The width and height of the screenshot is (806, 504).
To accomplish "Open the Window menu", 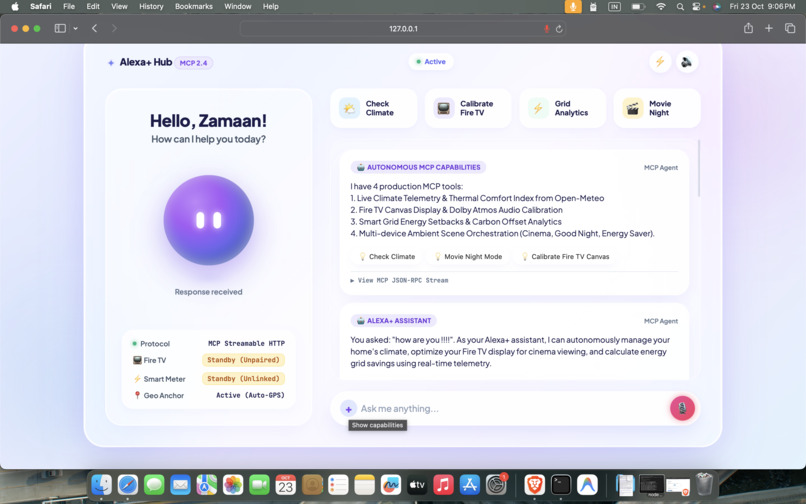I will 237,6.
